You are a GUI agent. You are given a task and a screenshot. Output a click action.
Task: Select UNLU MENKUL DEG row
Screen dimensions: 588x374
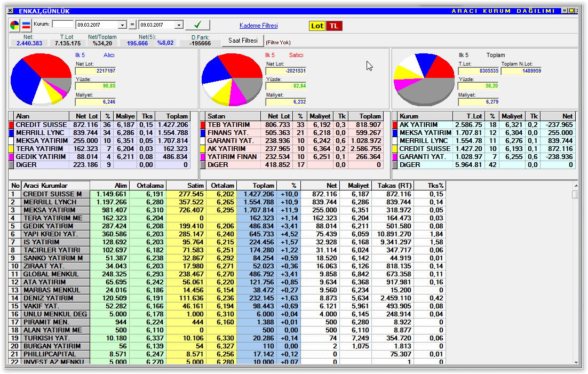click(x=227, y=314)
